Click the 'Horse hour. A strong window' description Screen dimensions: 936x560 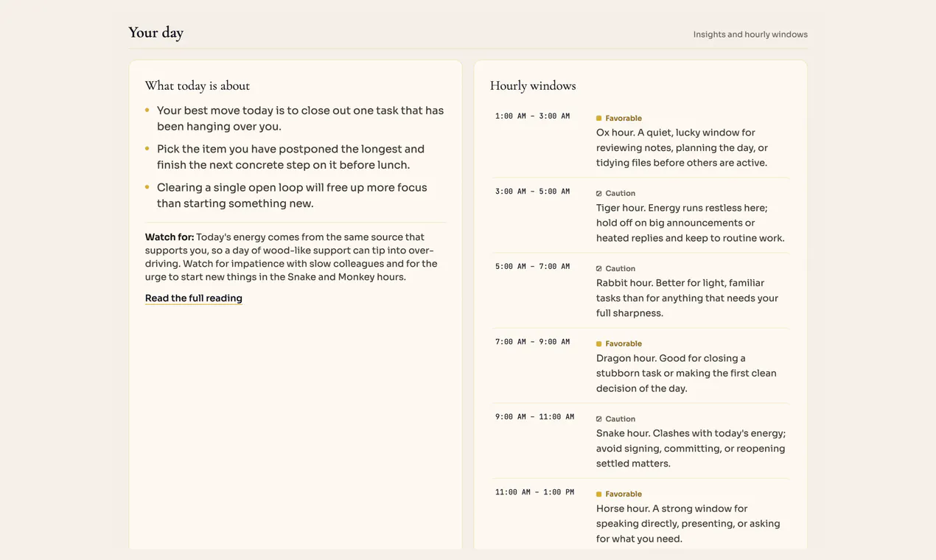tap(688, 524)
